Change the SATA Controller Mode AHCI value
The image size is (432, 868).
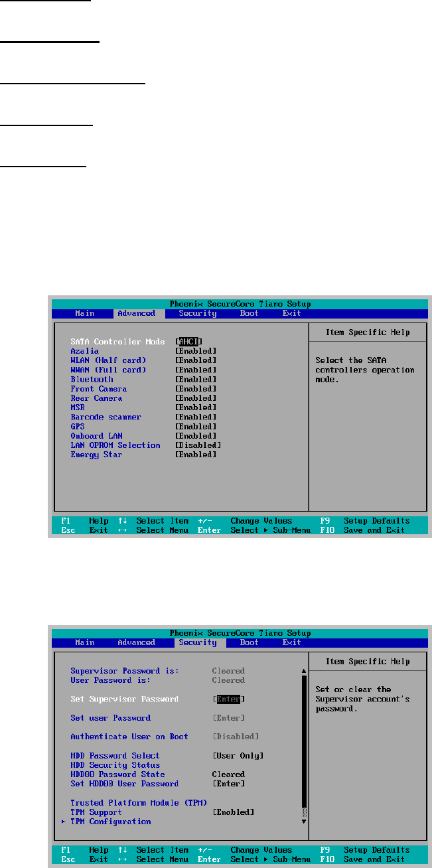(188, 342)
